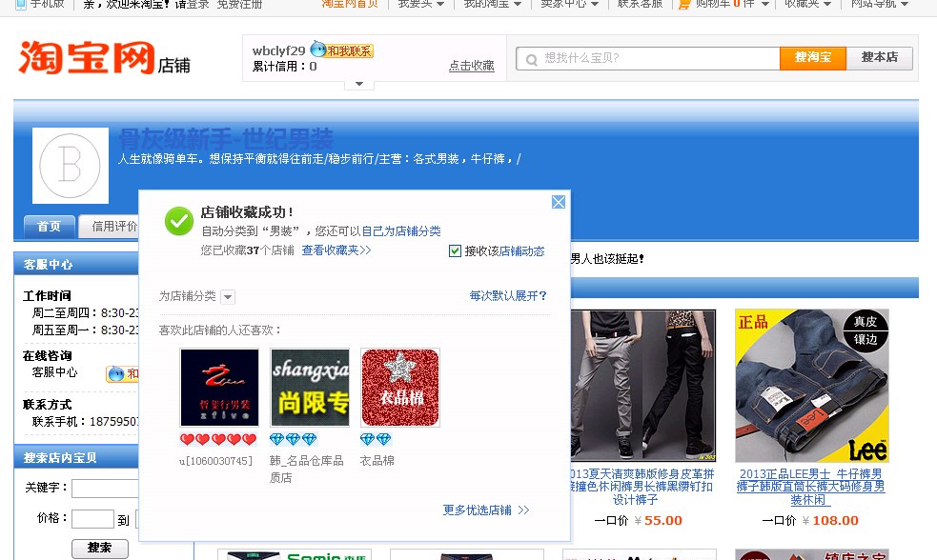This screenshot has width=937, height=560.
Task: Open the 我的淘宝 dropdown menu
Action: click(x=493, y=4)
